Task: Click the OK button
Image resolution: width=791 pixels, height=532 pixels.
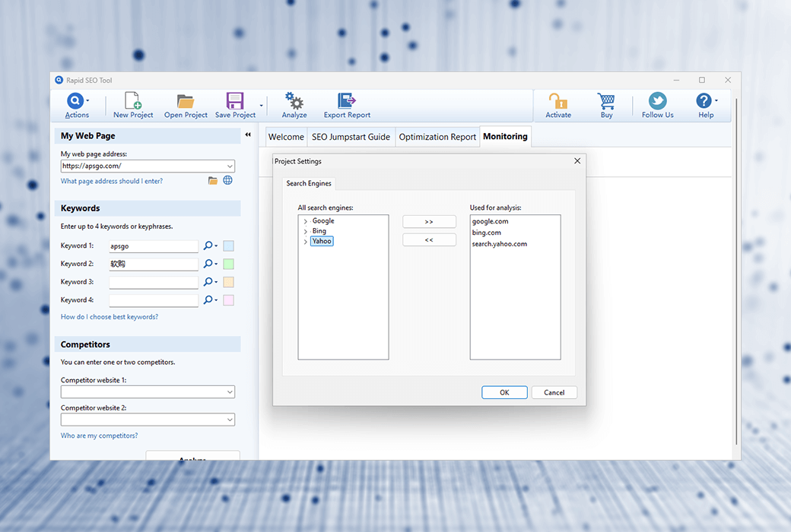Action: click(x=504, y=392)
